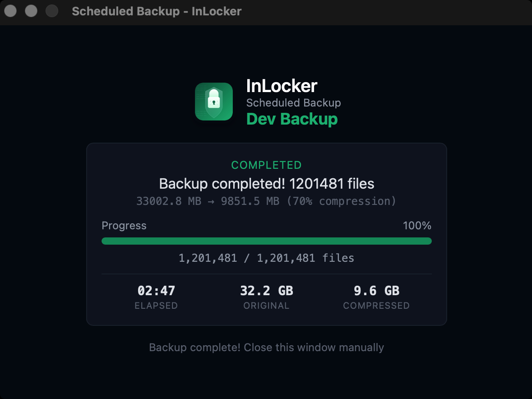The image size is (532, 399).
Task: Click the InLocker title next to the icon
Action: 282,86
